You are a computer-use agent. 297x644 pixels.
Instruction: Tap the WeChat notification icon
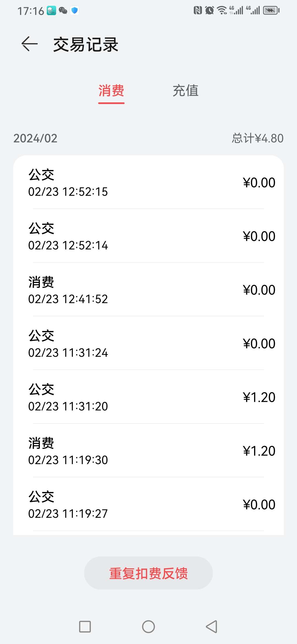pos(63,11)
